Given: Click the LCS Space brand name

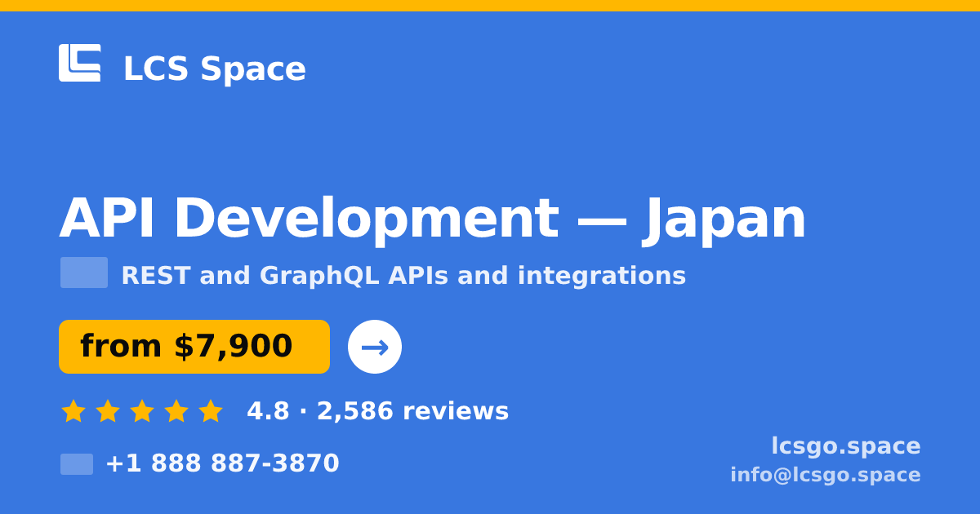Looking at the screenshot, I should click(x=214, y=69).
